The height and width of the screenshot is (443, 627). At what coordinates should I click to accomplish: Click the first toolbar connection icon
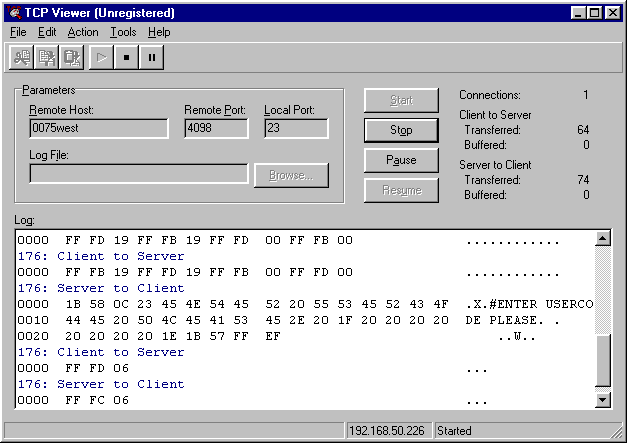[x=21, y=58]
